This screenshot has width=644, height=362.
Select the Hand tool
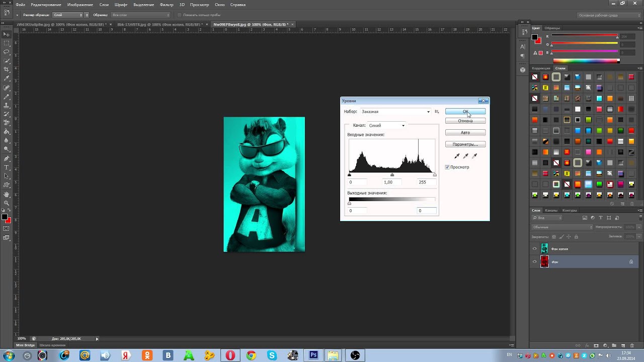[7, 194]
